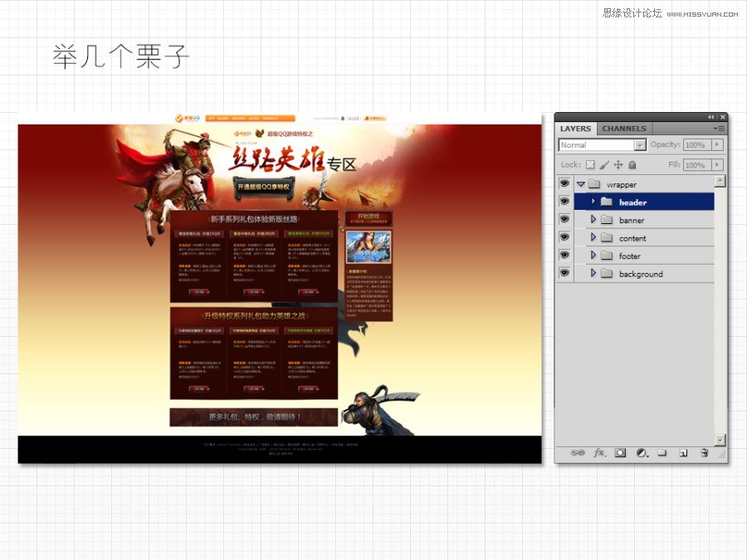Select the banner layer group
The width and height of the screenshot is (747, 560).
click(x=644, y=220)
